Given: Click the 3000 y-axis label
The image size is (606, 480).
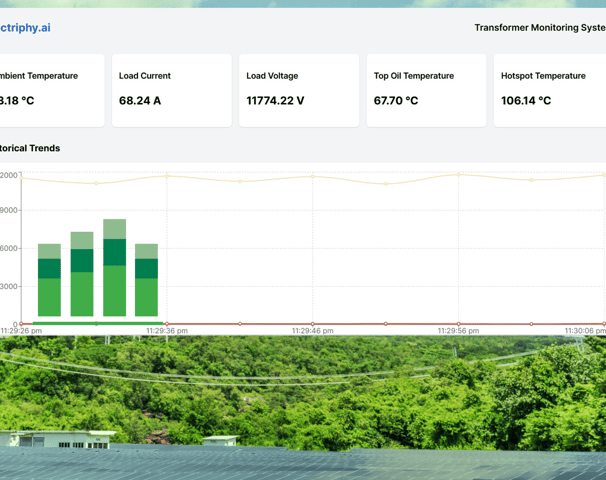Looking at the screenshot, I should pos(9,286).
